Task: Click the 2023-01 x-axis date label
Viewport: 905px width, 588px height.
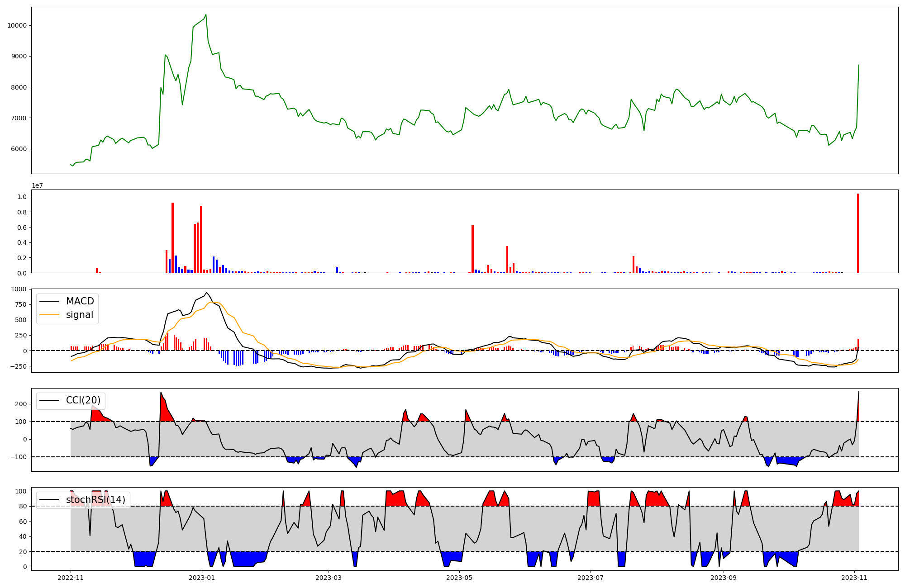Action: [x=201, y=578]
